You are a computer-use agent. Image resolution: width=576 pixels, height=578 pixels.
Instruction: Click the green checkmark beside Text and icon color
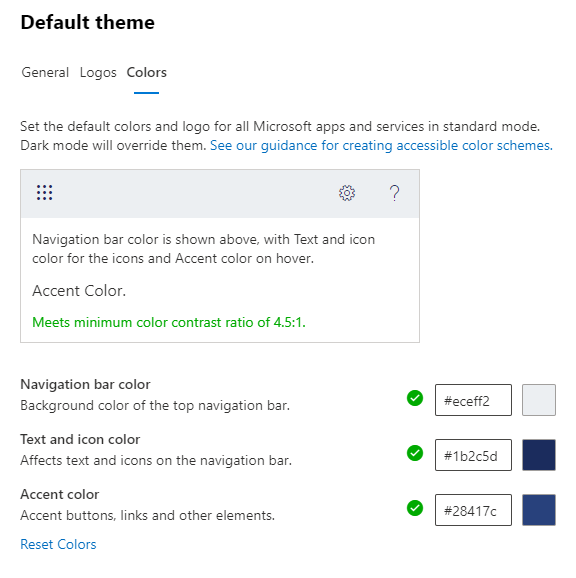click(x=415, y=453)
